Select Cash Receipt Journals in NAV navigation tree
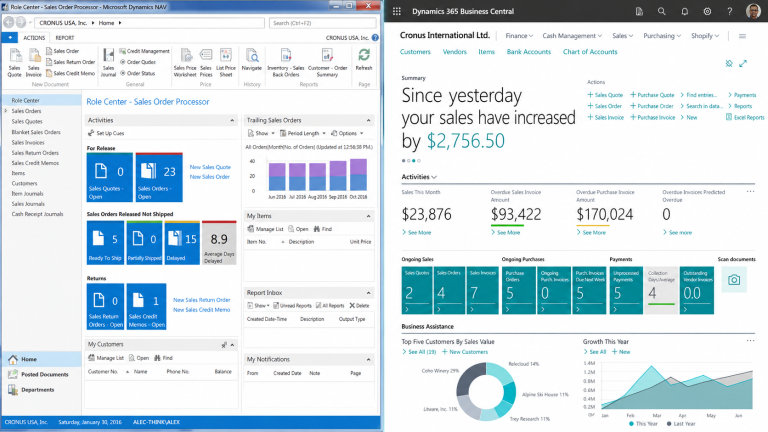The width and height of the screenshot is (768, 432). tap(37, 214)
